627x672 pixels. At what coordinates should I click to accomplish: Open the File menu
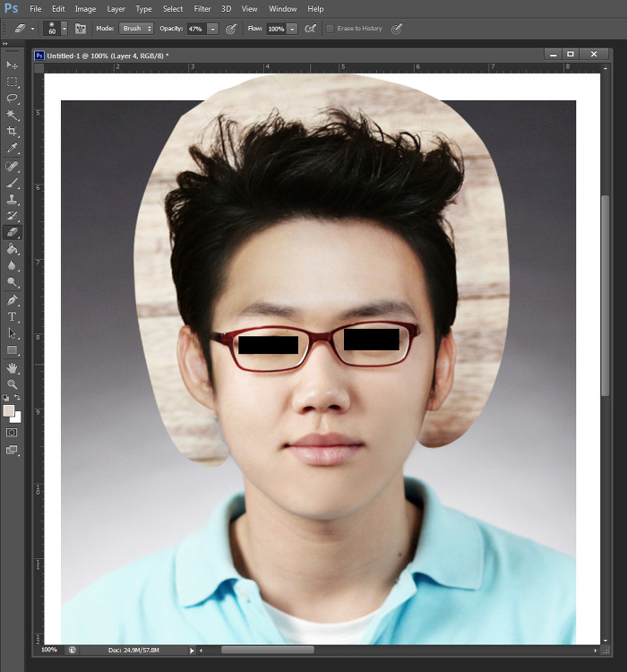[36, 9]
